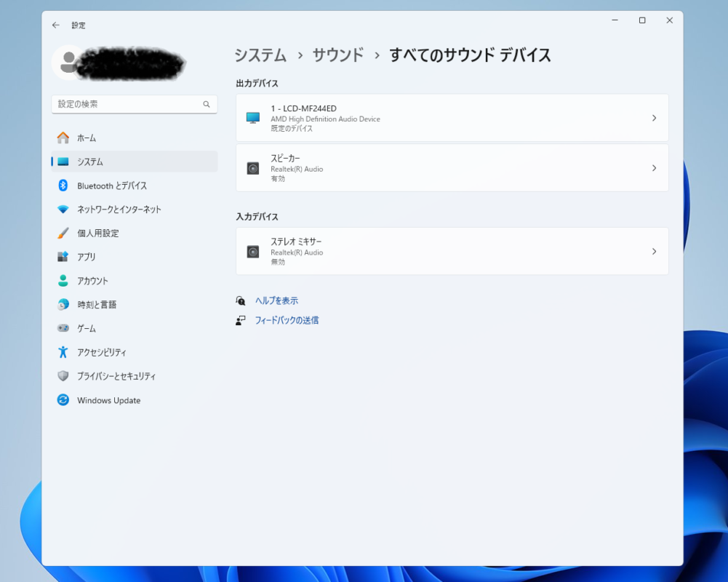The image size is (728, 582).
Task: Click the プライバシー shield icon
Action: [63, 376]
